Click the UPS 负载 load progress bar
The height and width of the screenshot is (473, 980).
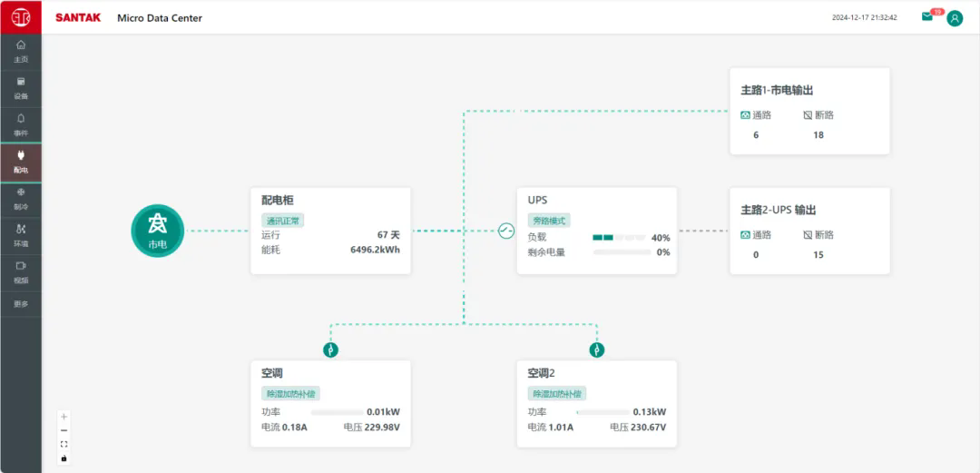pos(619,238)
